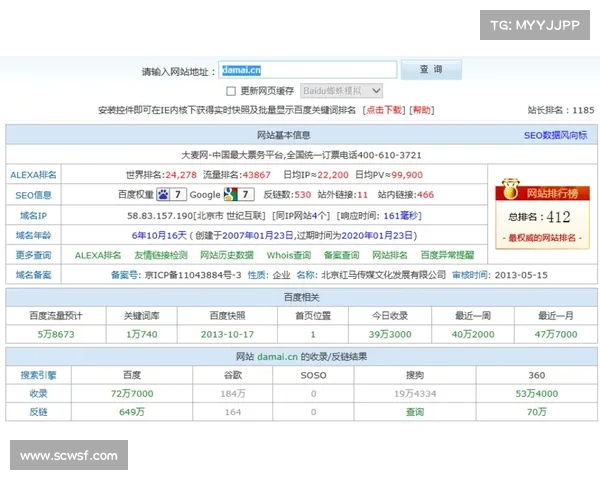Click the Baidu paw weight icon

pyautogui.click(x=163, y=194)
